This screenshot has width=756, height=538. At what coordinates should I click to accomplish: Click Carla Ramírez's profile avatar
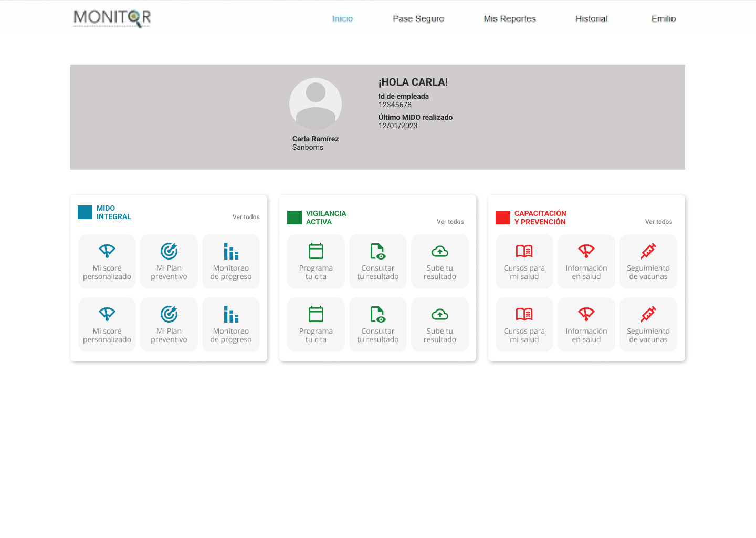(x=316, y=104)
